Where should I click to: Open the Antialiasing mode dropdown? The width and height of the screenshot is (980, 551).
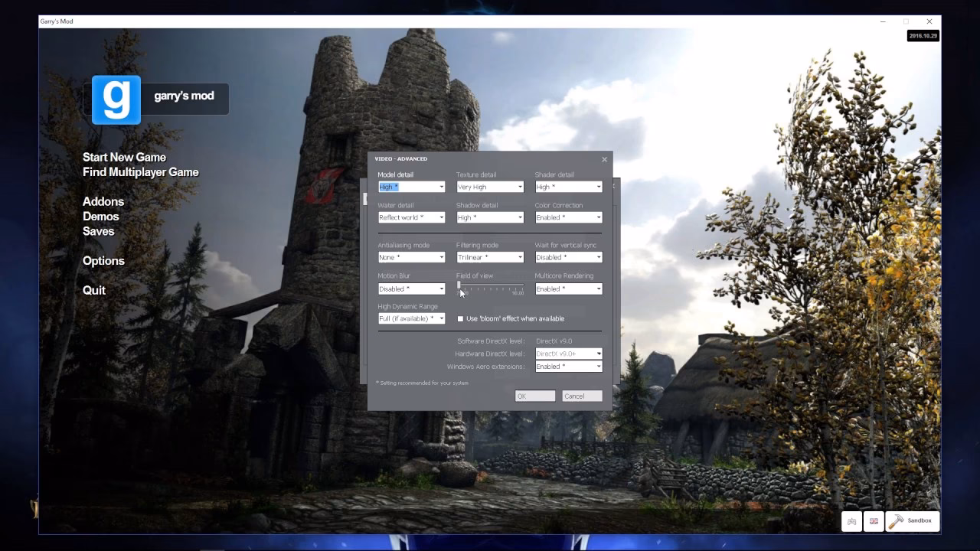[411, 257]
